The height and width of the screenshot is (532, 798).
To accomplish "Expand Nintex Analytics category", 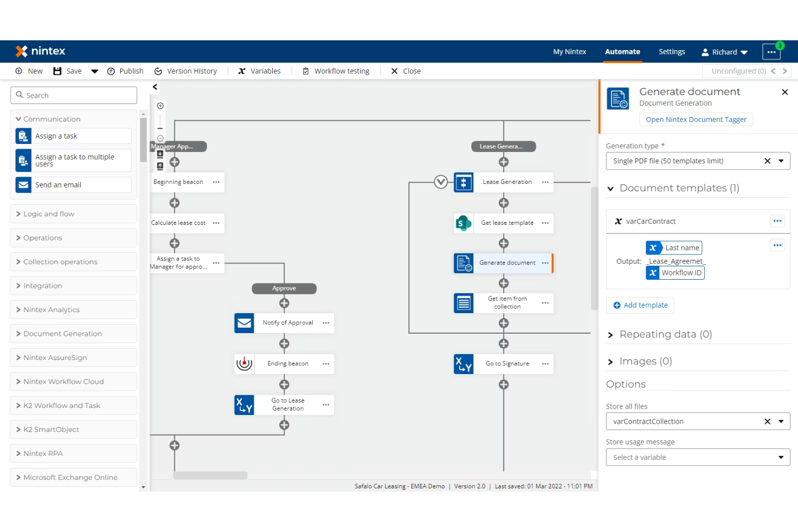I will pos(73,310).
